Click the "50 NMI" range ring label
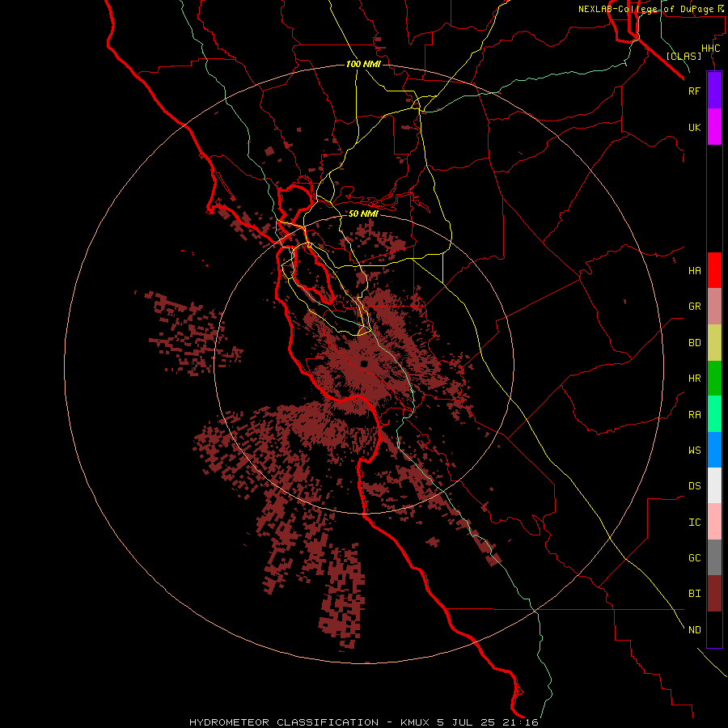This screenshot has width=728, height=728. (363, 214)
